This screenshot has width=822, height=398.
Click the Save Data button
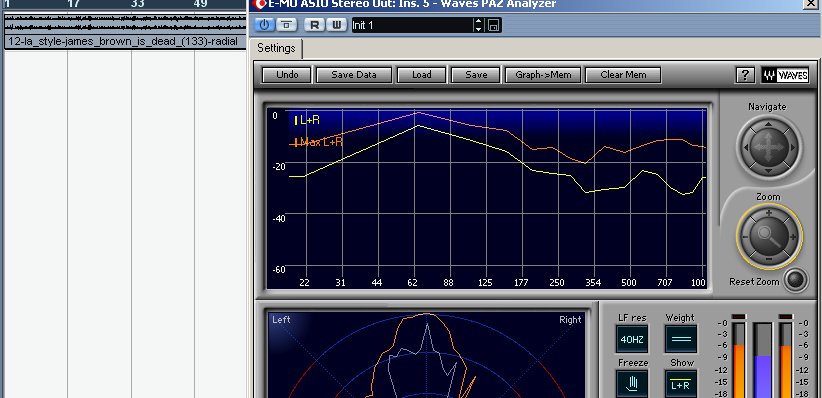[x=354, y=74]
